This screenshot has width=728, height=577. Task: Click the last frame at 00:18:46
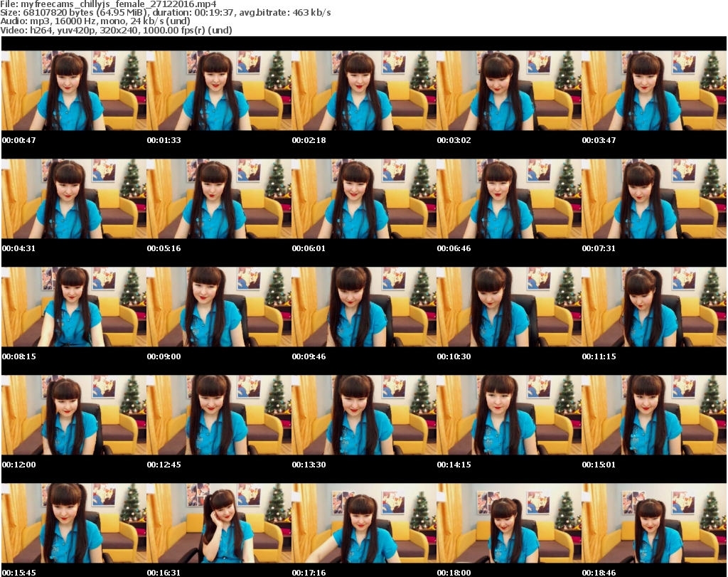[654, 523]
